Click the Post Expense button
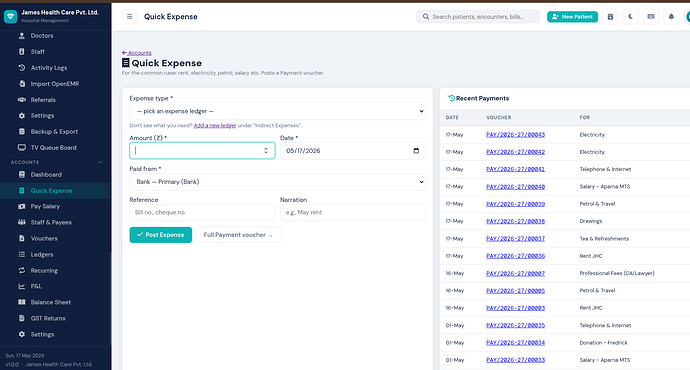Image resolution: width=690 pixels, height=370 pixels. click(x=161, y=235)
